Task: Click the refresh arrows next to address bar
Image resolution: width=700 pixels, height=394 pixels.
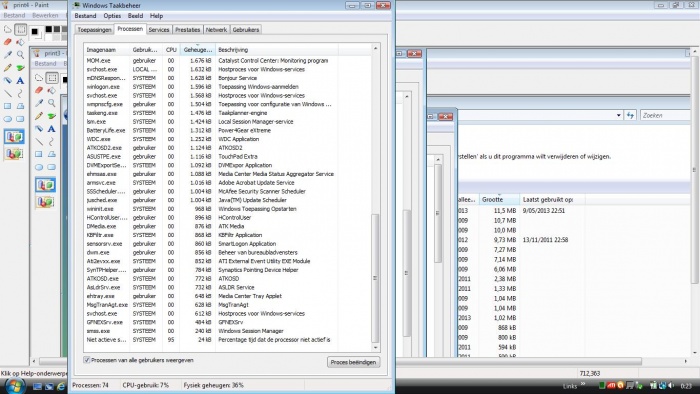Action: click(x=630, y=115)
